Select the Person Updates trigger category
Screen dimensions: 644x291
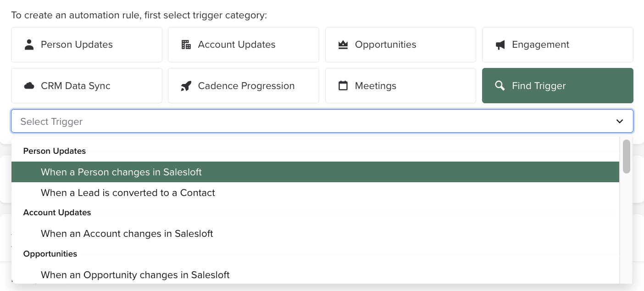pos(86,44)
